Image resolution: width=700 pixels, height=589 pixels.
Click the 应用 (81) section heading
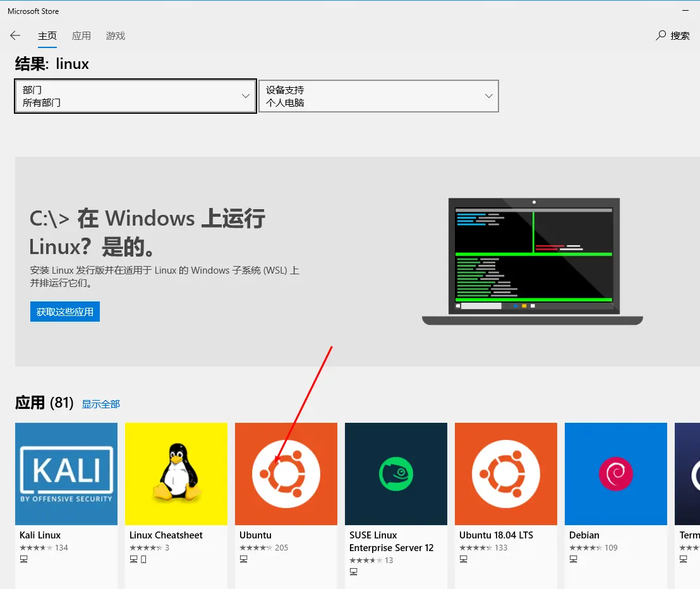(x=44, y=403)
